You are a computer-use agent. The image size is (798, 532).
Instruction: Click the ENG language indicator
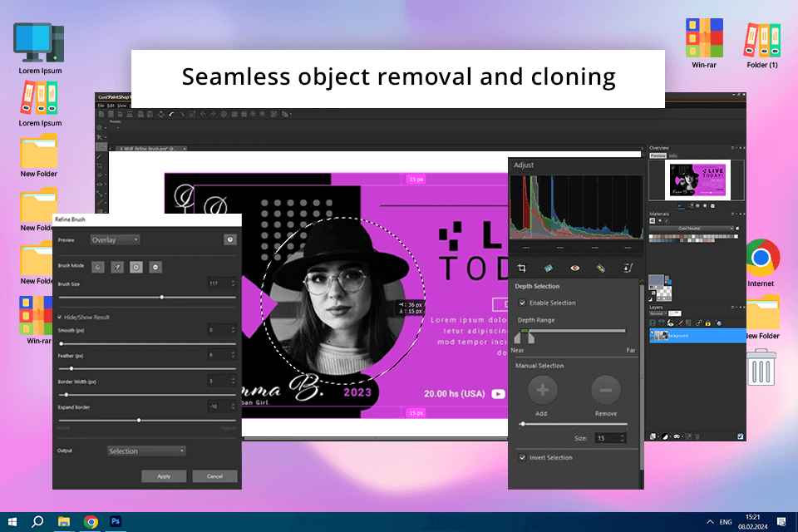pos(726,522)
